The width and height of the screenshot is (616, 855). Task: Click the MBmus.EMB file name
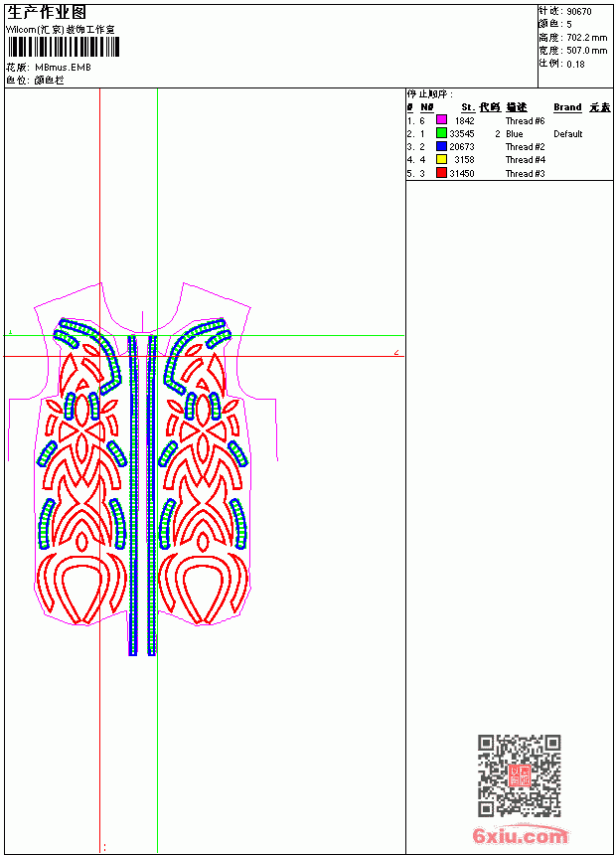(x=63, y=68)
